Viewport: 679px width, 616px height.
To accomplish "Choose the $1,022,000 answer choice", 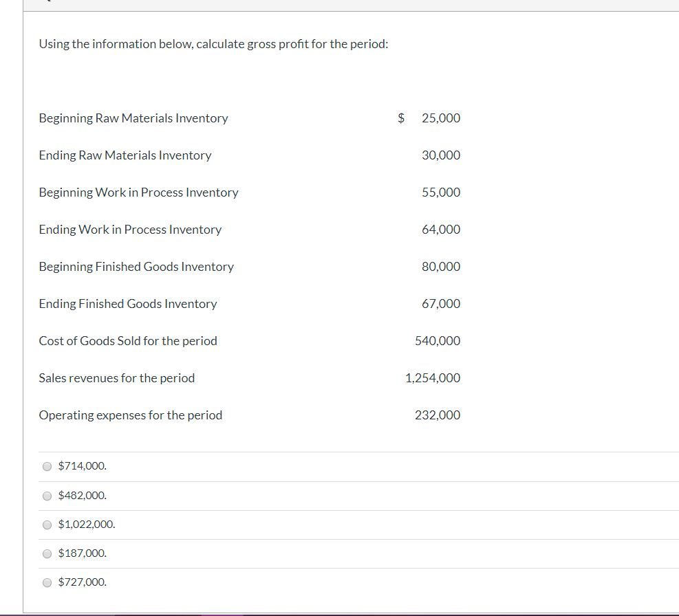I will coord(47,525).
